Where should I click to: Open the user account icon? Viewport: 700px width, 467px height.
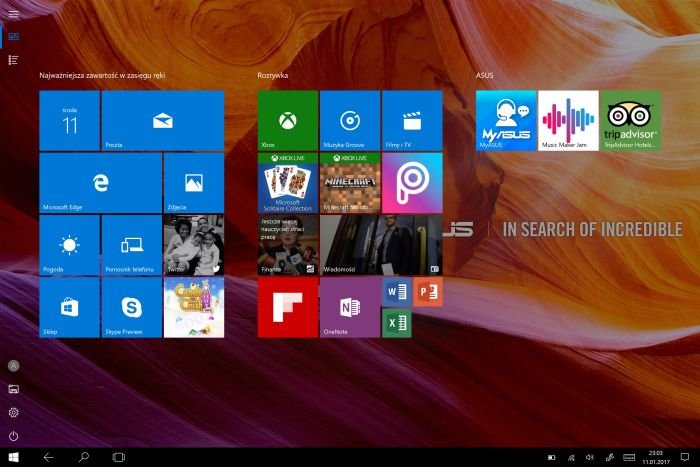click(13, 366)
